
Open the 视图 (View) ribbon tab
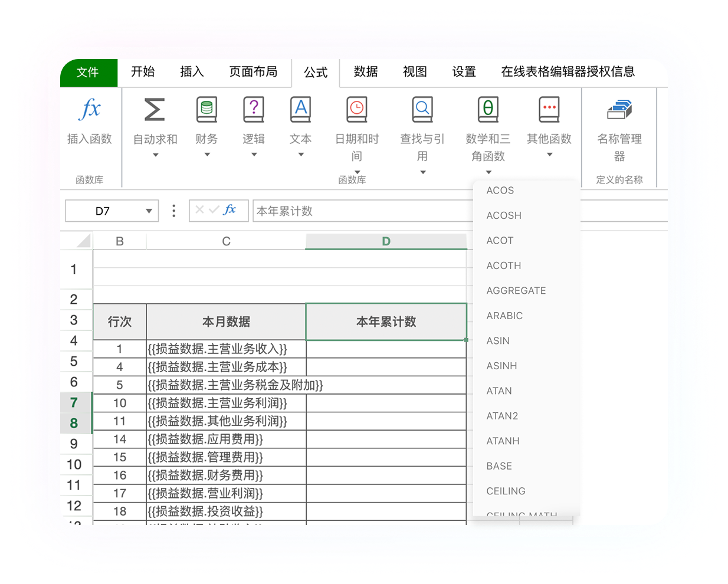click(x=414, y=72)
